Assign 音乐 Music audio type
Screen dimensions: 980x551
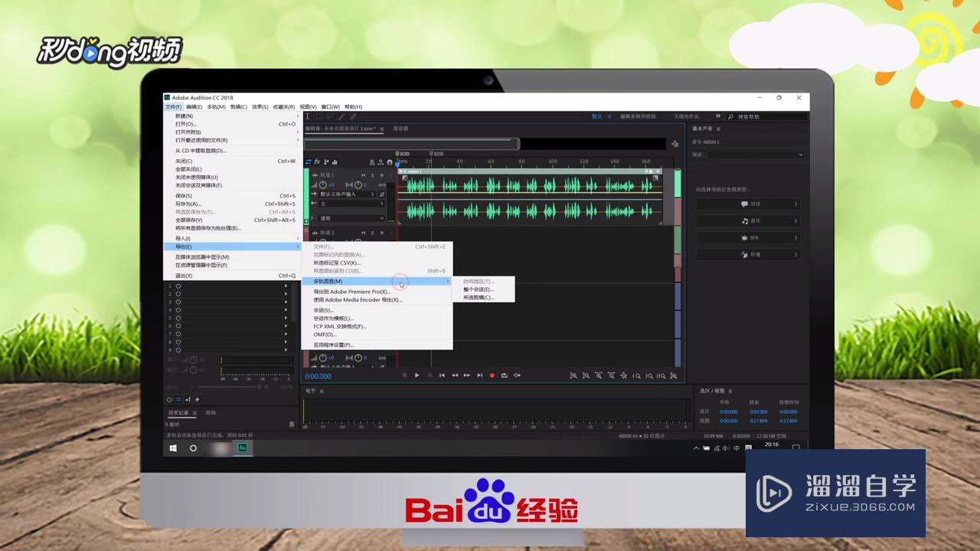point(750,220)
